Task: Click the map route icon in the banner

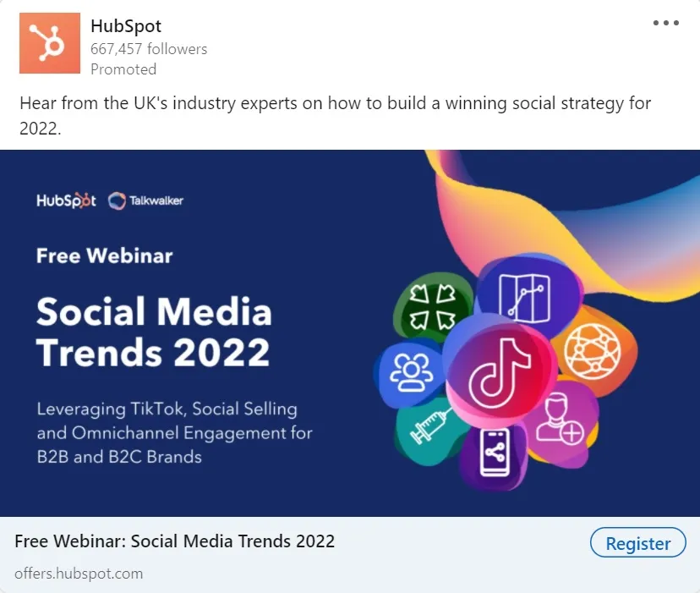Action: click(524, 298)
